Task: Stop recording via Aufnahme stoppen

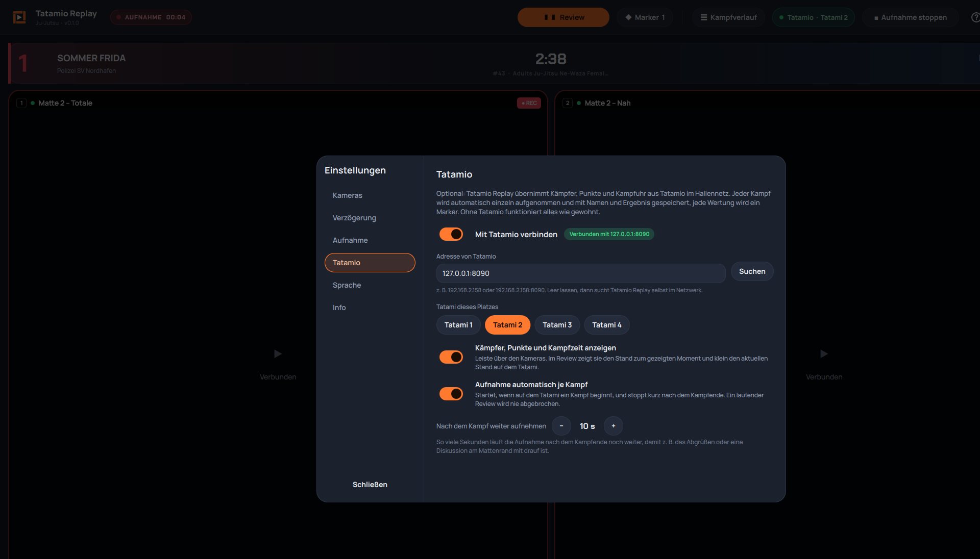Action: coord(910,17)
